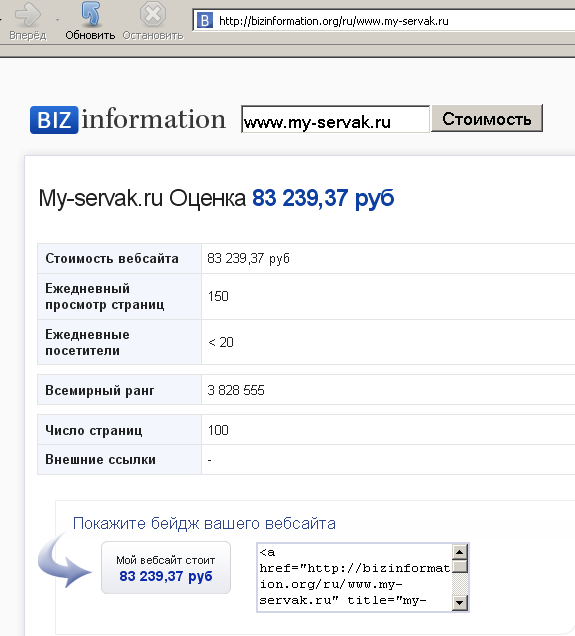This screenshot has height=636, width=575.
Task: Click 'Покажите бейдж вашего вебсайта' heading
Action: (x=204, y=523)
